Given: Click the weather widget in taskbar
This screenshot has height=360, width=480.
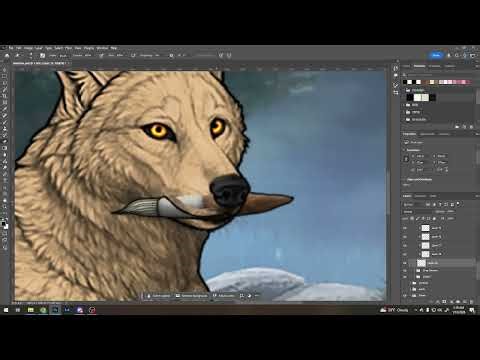Looking at the screenshot, I should point(395,310).
